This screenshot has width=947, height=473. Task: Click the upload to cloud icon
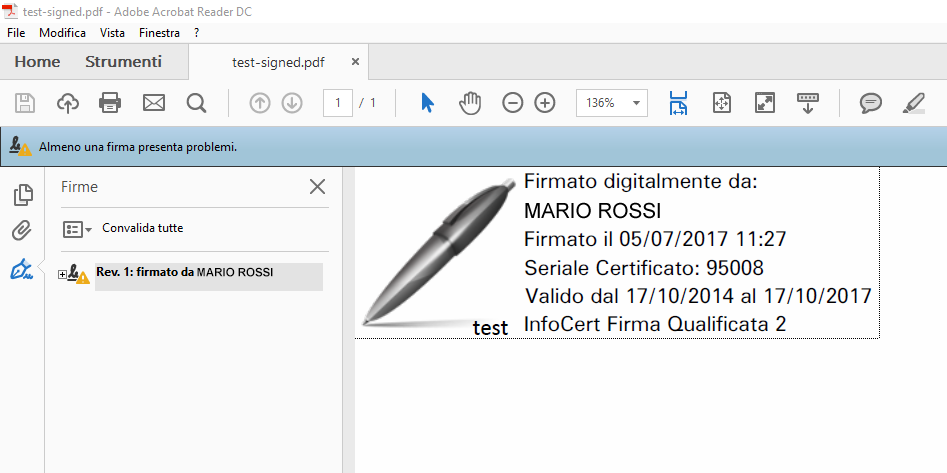pyautogui.click(x=68, y=103)
